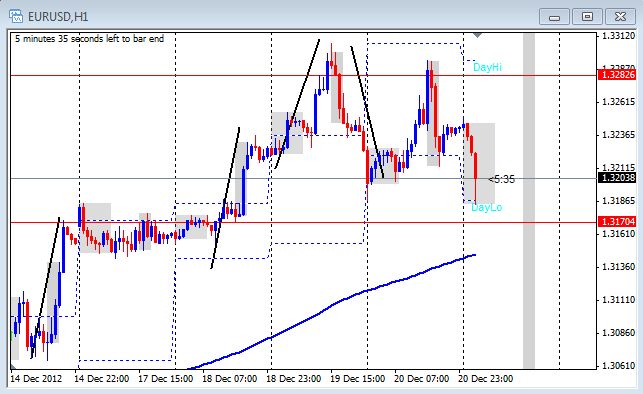643x394 pixels.
Task: Click the current price label 1.32038
Action: [x=617, y=178]
